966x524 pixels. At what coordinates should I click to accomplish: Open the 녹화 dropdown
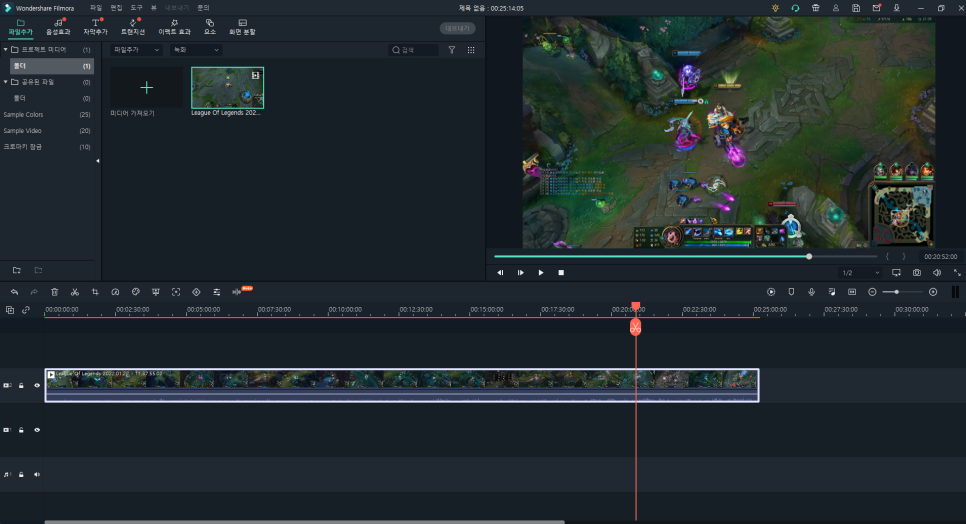click(196, 50)
